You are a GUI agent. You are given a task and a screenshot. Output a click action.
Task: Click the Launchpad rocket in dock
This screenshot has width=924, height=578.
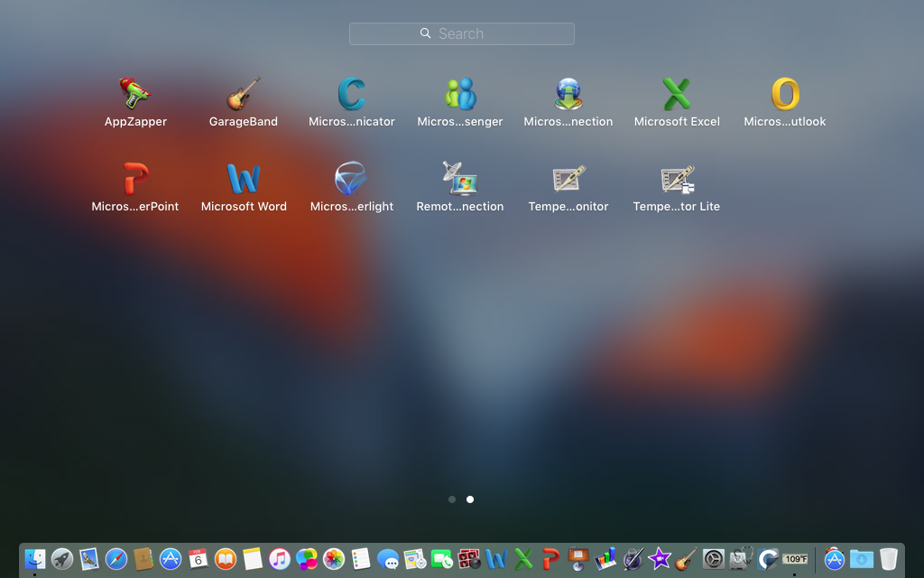pyautogui.click(x=62, y=558)
